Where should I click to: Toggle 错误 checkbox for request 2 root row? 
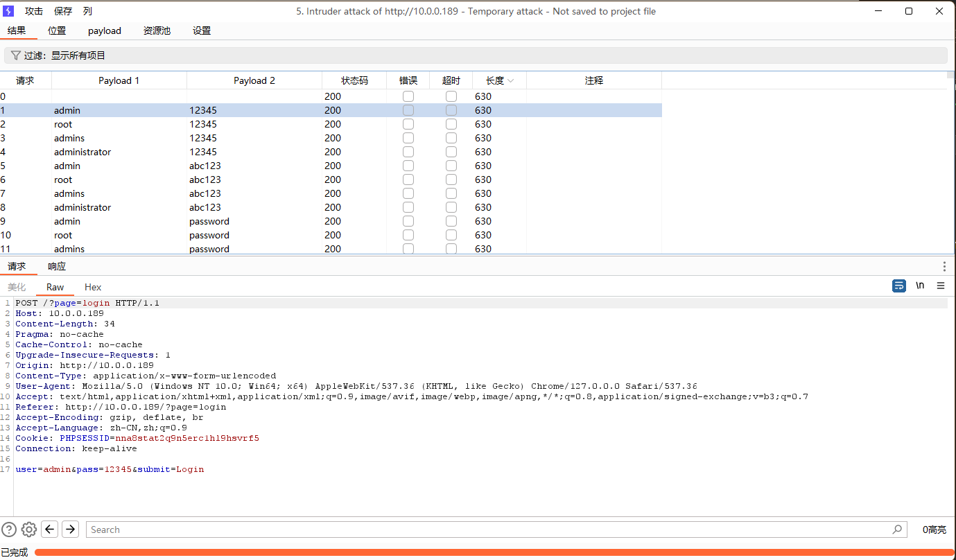408,124
